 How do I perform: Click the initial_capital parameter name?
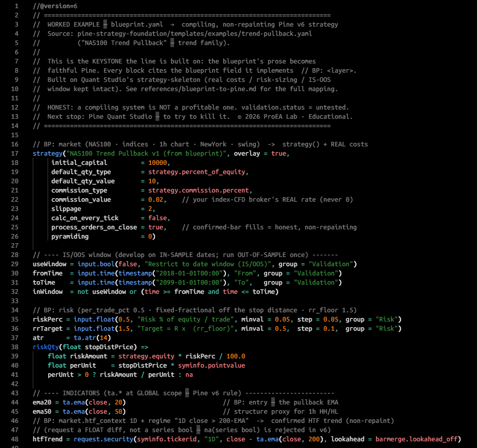pyautogui.click(x=79, y=163)
